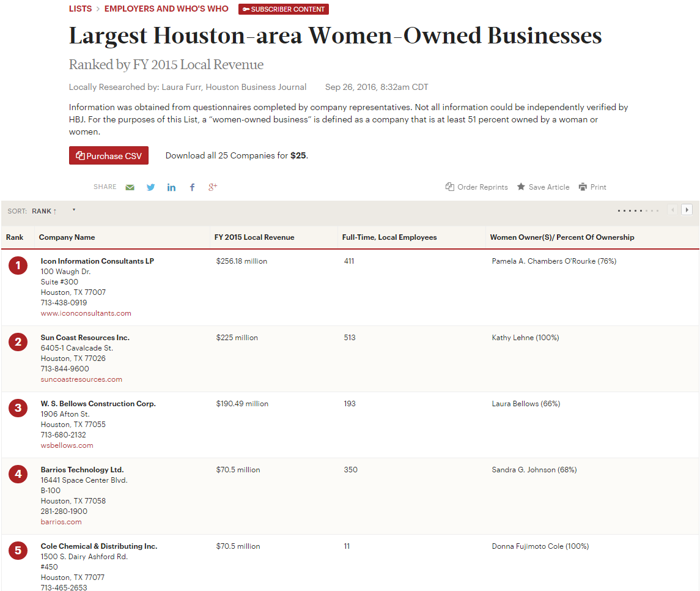Open Icon Information Consultants LP company name
Screen dimensions: 700x591
[x=97, y=261]
